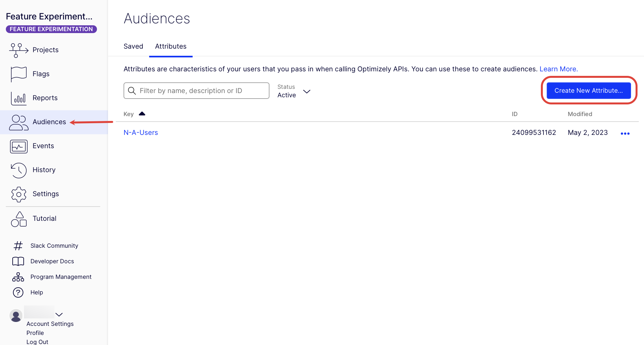Click the Projects branch icon in sidebar
Image resolution: width=644 pixels, height=345 pixels.
18,50
